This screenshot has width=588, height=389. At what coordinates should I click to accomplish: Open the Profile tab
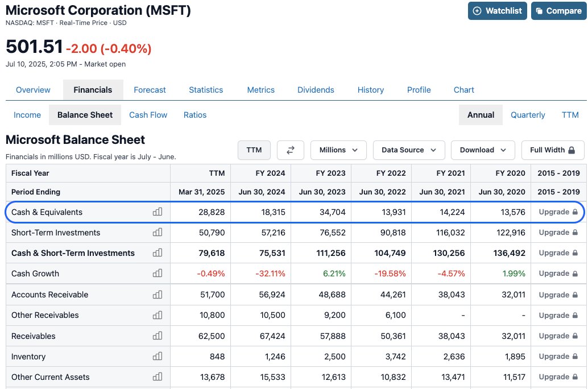point(419,90)
